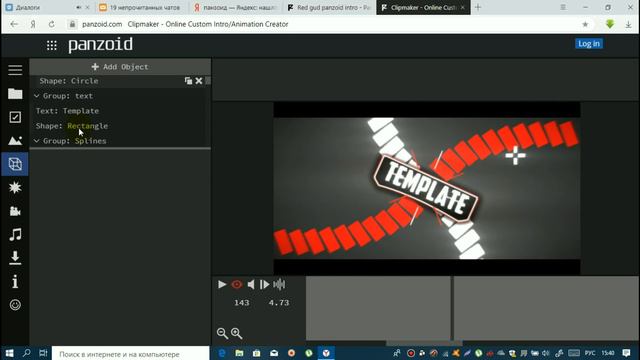Switch to the Яндекс search tab
640x360 pixels.
coord(236,7)
